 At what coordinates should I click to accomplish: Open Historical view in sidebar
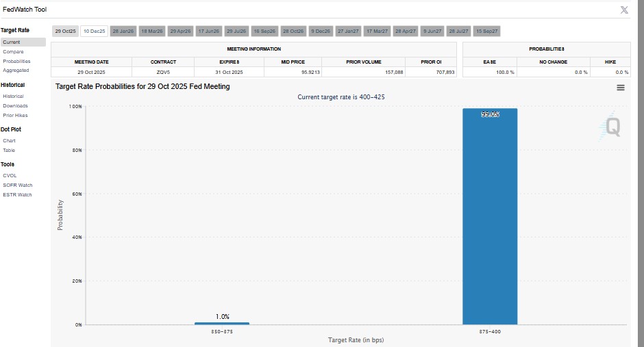click(x=13, y=97)
